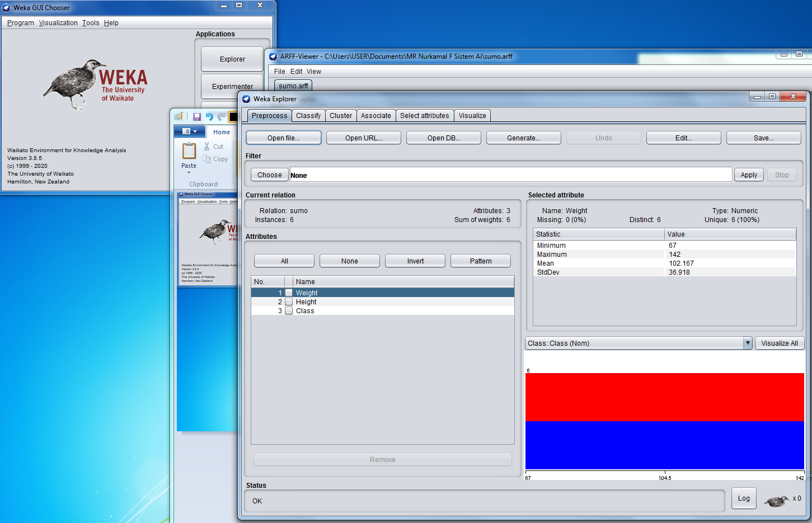Click the Save... button in Explorer
Screen dimensions: 812x523
764,138
